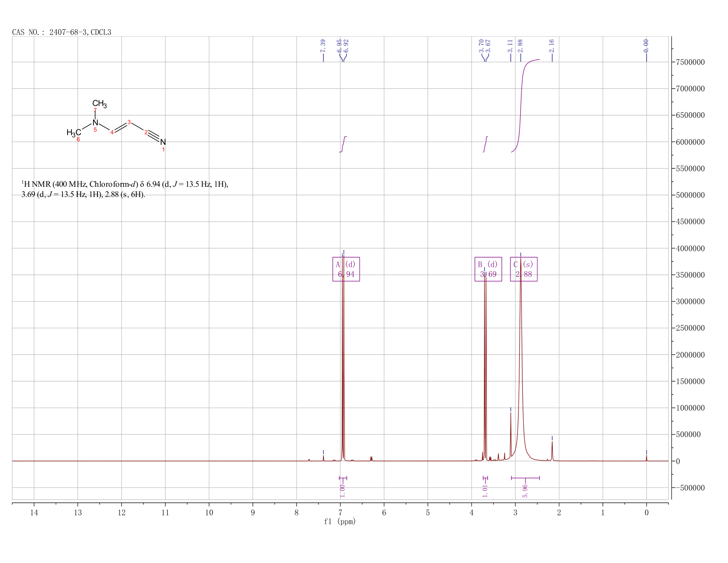Click the integral value 1.01 below baseline
The image size is (728, 563).
click(485, 491)
